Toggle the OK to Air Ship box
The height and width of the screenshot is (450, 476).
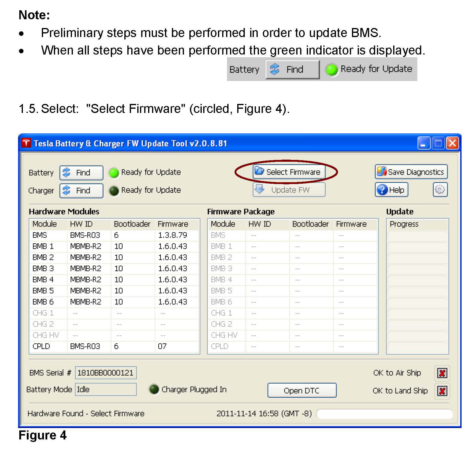pos(442,373)
